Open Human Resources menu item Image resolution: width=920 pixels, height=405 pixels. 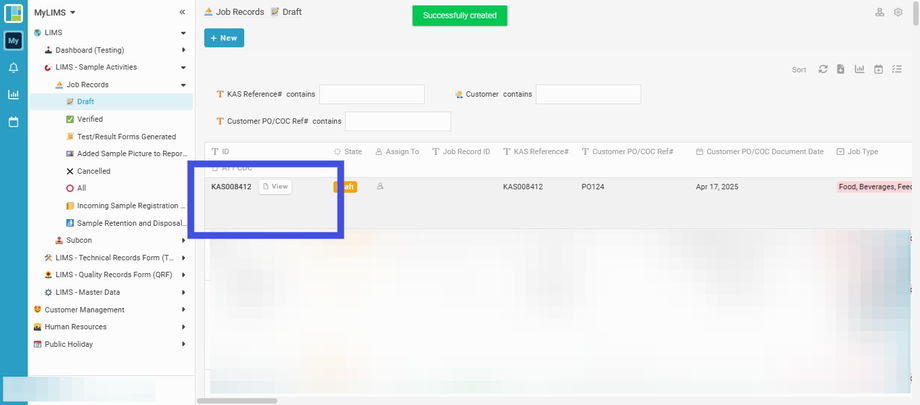(76, 327)
